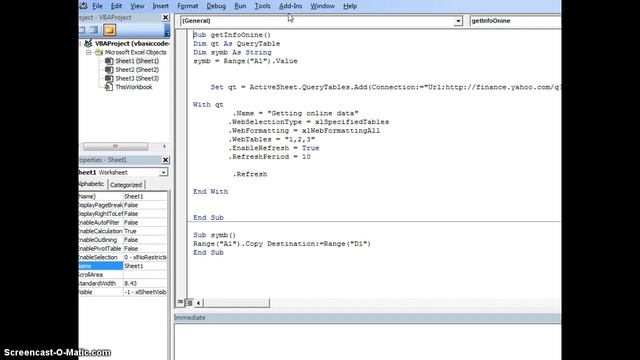The image size is (640, 360).
Task: Close the Properties - Sheet1 pane
Action: [165, 160]
